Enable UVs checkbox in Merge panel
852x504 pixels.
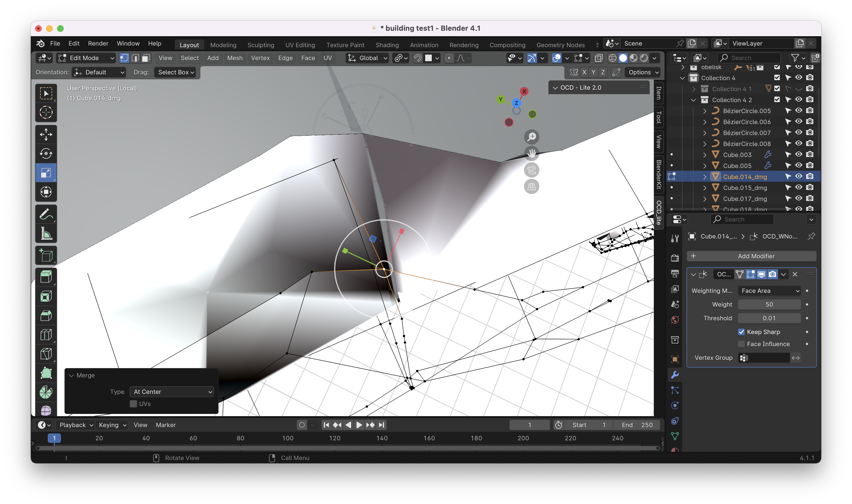pyautogui.click(x=133, y=404)
